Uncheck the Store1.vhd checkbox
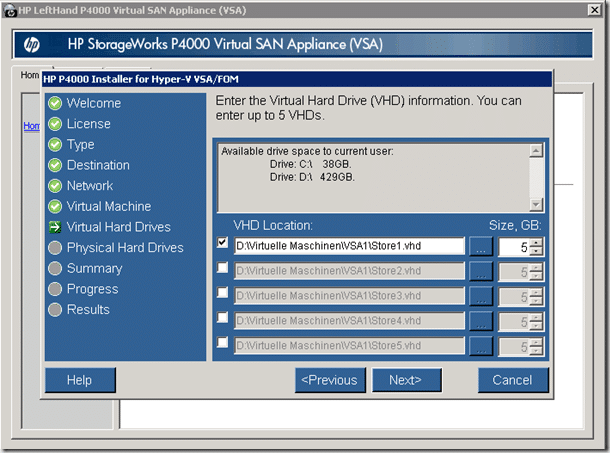 tap(222, 243)
